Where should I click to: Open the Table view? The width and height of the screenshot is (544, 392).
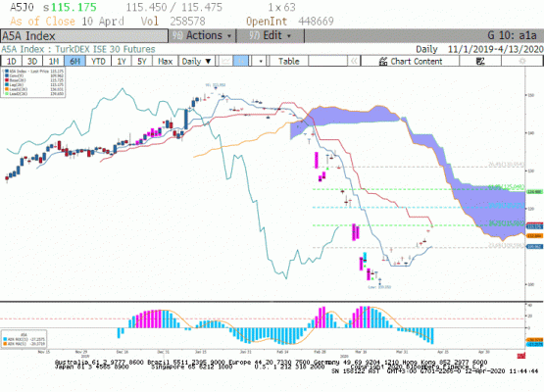point(288,62)
